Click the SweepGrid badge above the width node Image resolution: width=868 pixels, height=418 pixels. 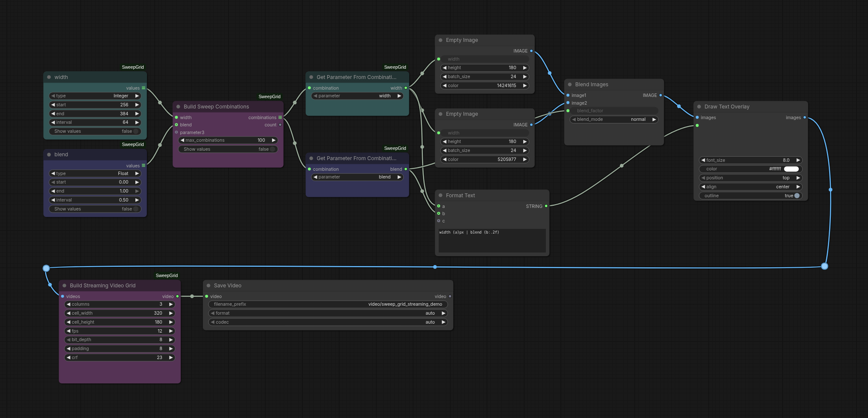pos(133,67)
